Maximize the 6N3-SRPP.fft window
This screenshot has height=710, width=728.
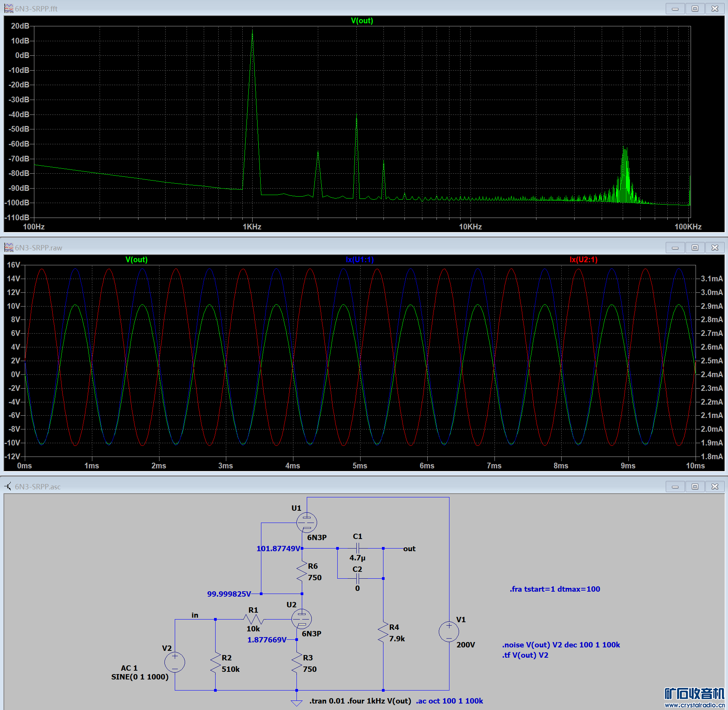(x=695, y=8)
